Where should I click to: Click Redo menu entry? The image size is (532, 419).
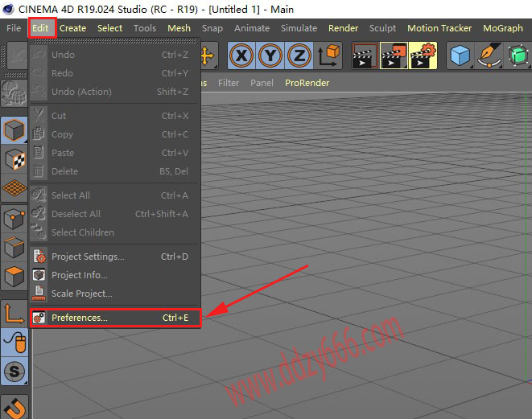pos(114,73)
